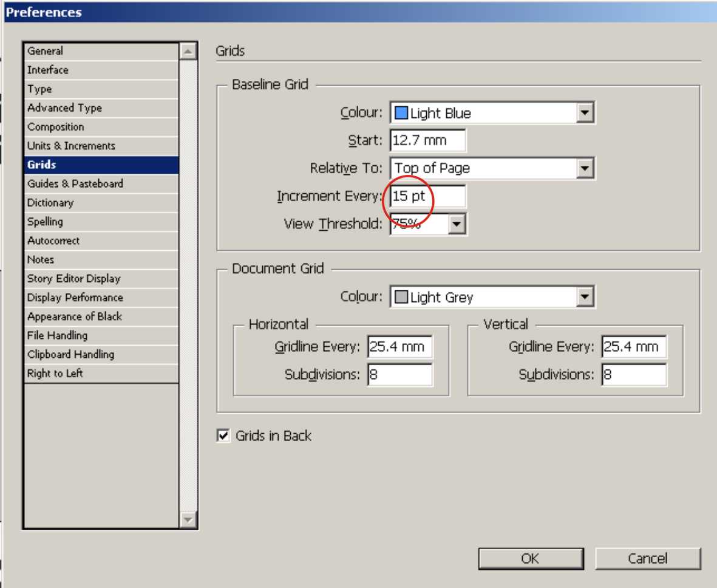Image resolution: width=717 pixels, height=588 pixels.
Task: Open the Document Grid Colour dropdown
Action: coord(492,297)
